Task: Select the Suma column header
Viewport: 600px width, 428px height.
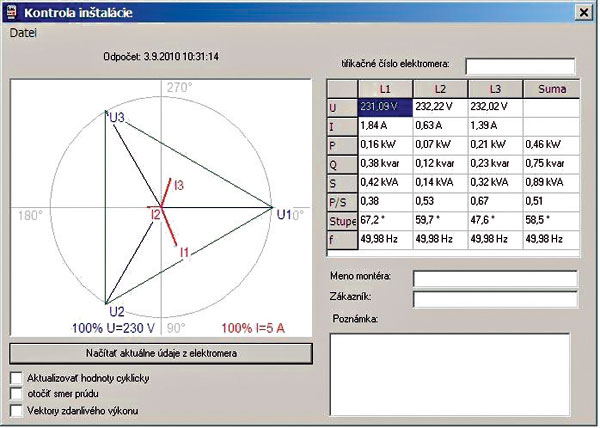Action: (551, 90)
